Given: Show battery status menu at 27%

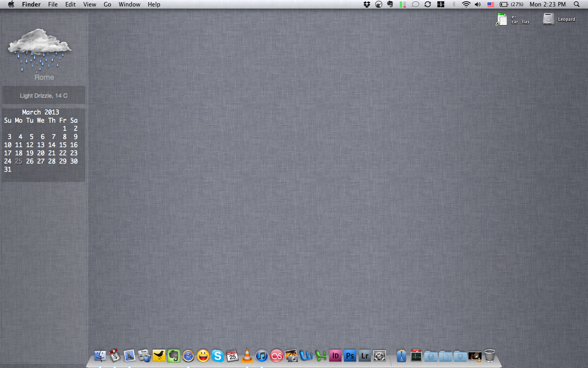Looking at the screenshot, I should tap(512, 4).
